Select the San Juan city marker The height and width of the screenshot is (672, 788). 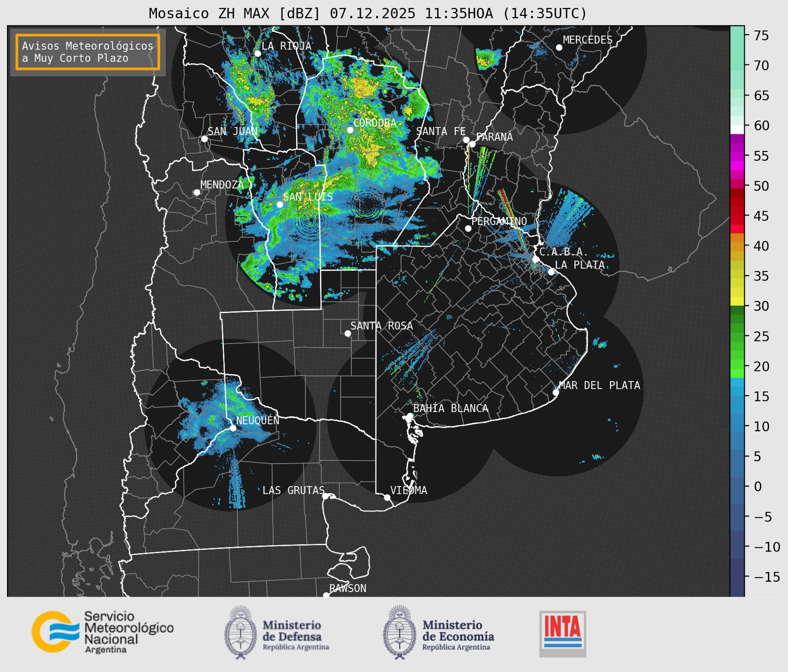point(204,139)
